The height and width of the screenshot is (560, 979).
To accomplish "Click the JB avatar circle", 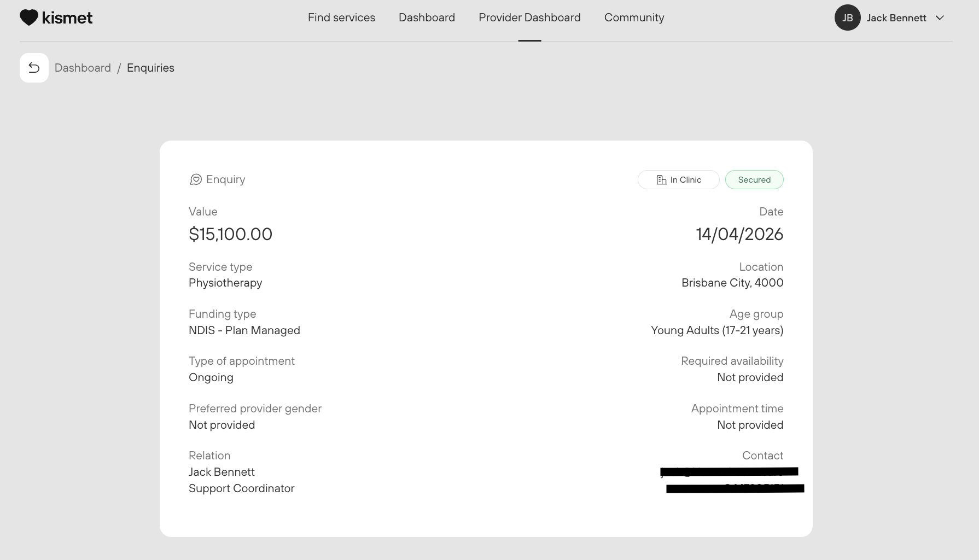I will (847, 17).
